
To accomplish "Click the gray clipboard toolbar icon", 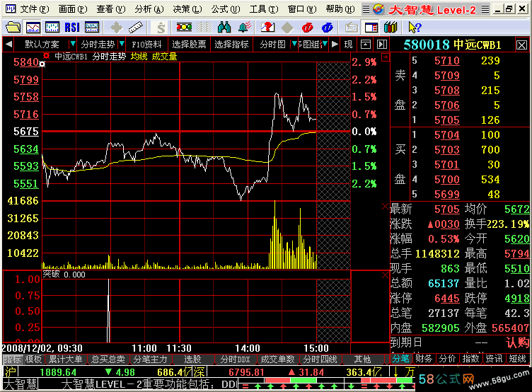I will (351, 27).
